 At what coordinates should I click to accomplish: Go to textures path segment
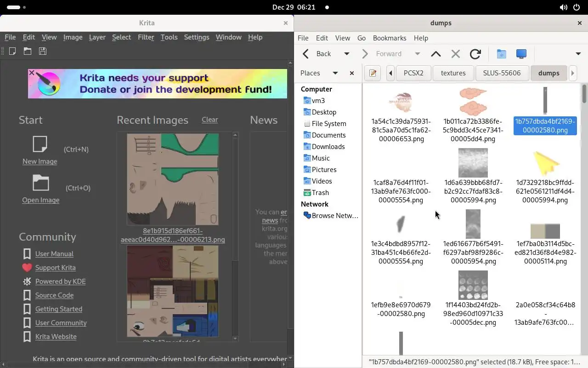point(453,73)
